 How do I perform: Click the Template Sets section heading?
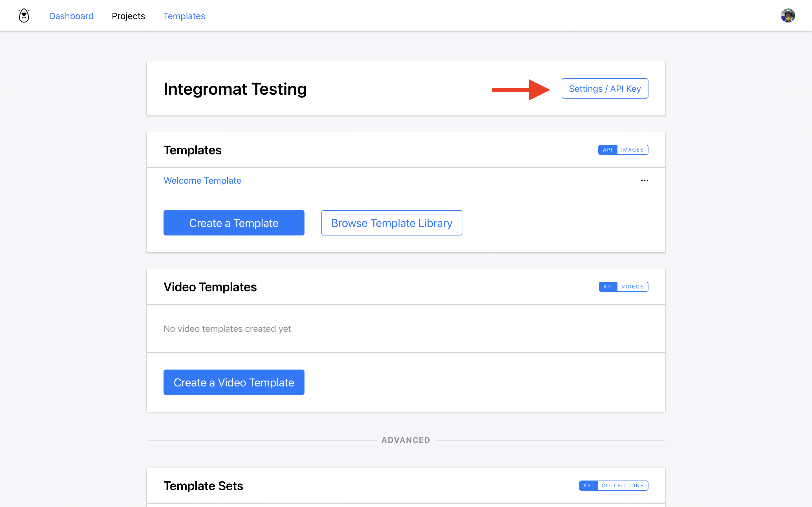203,486
